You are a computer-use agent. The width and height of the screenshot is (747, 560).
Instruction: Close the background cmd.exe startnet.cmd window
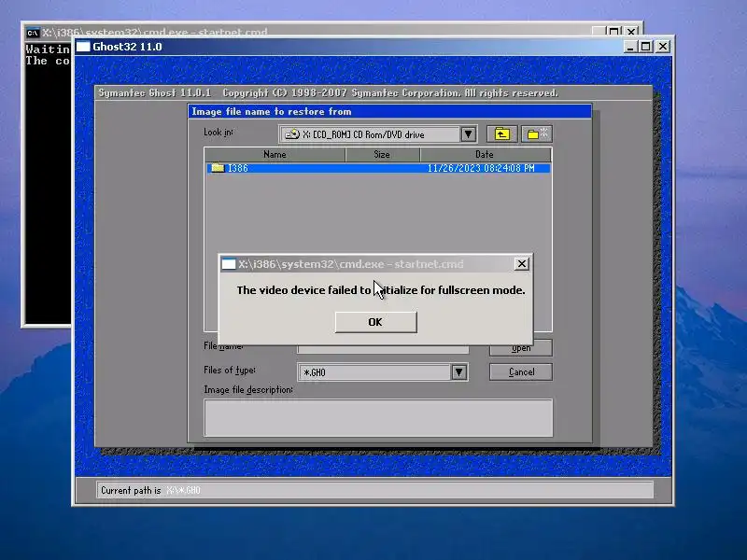(x=632, y=32)
